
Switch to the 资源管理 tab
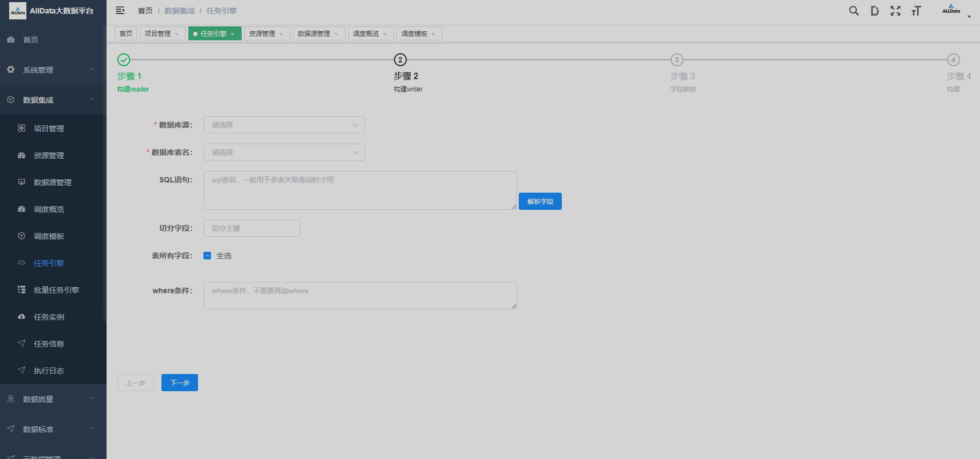point(262,34)
